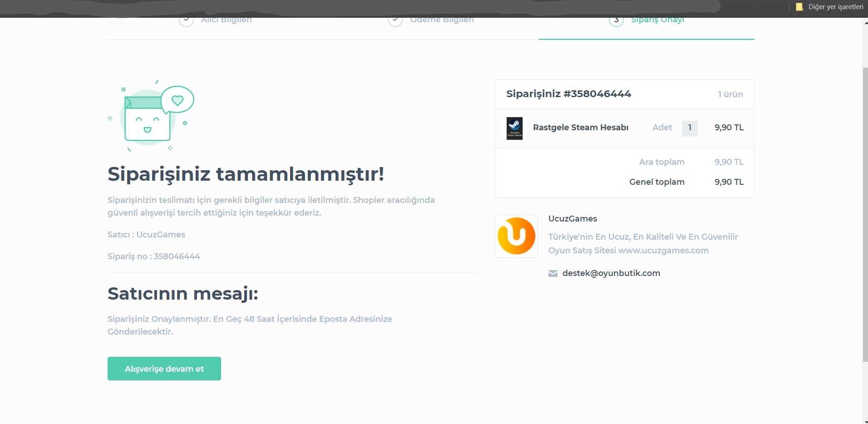
Task: Click the step 3 circle icon
Action: (616, 20)
